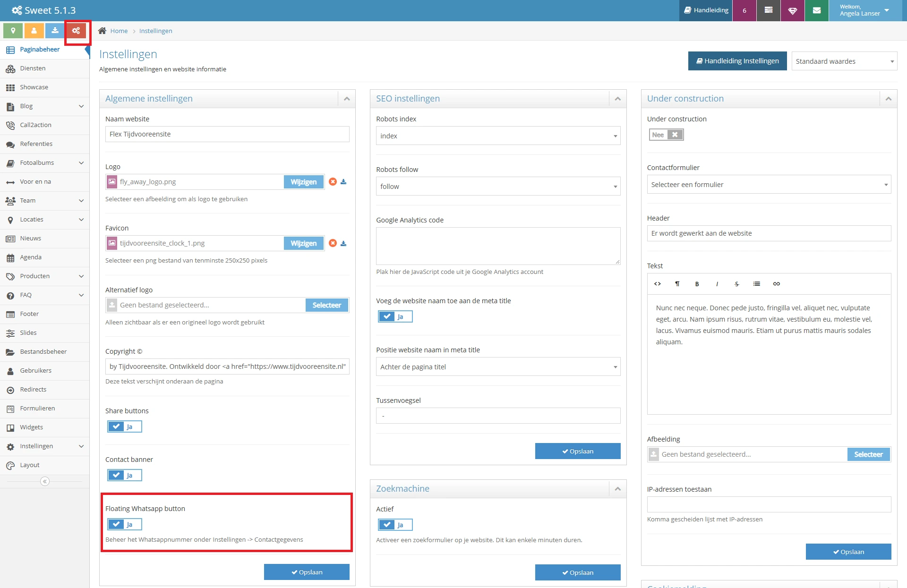Image resolution: width=907 pixels, height=588 pixels.
Task: Click the red settings gears icon tab
Action: click(x=76, y=31)
